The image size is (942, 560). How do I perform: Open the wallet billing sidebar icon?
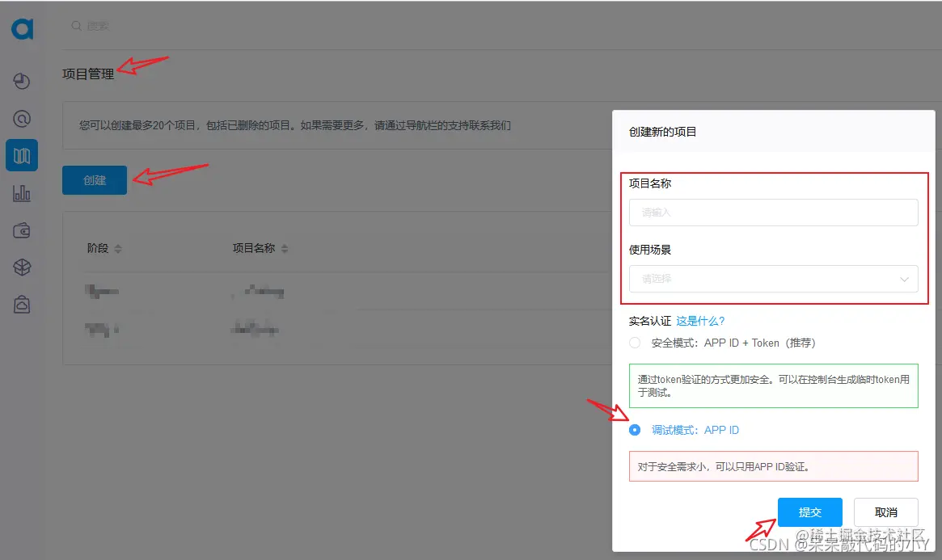click(x=22, y=229)
